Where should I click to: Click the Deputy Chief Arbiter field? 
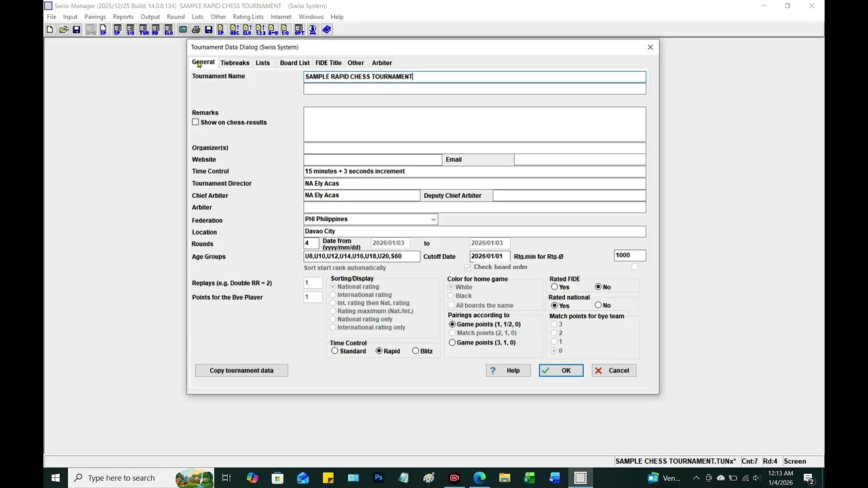[x=569, y=195]
